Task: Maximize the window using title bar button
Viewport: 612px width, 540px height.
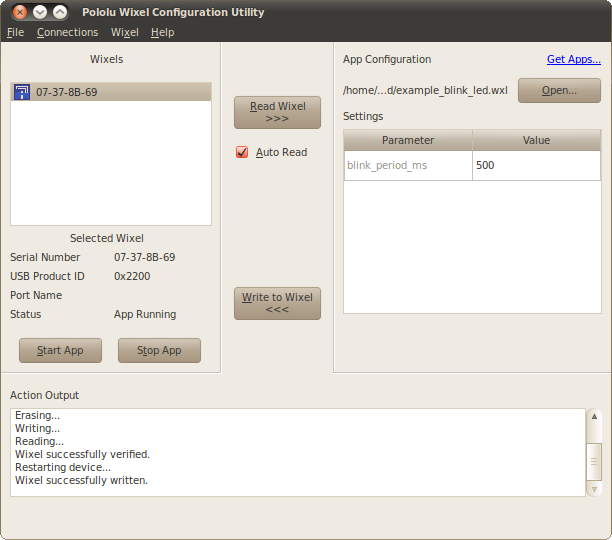Action: pyautogui.click(x=60, y=12)
